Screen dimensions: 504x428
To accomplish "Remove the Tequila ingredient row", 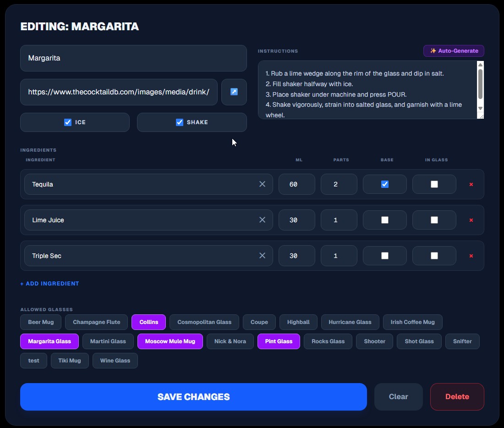I will tap(471, 184).
